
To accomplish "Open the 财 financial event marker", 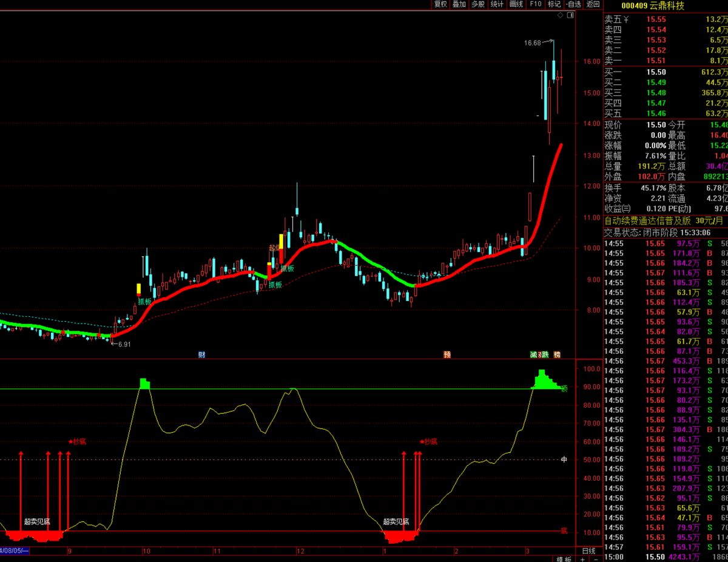I will [201, 354].
